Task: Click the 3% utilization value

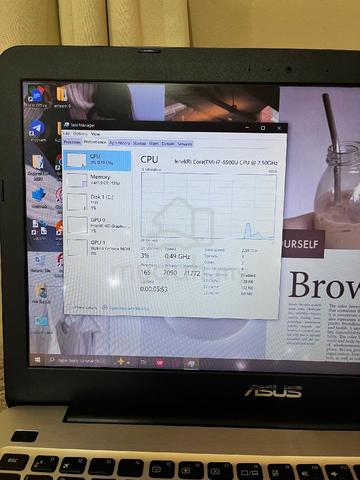Action: (x=145, y=256)
